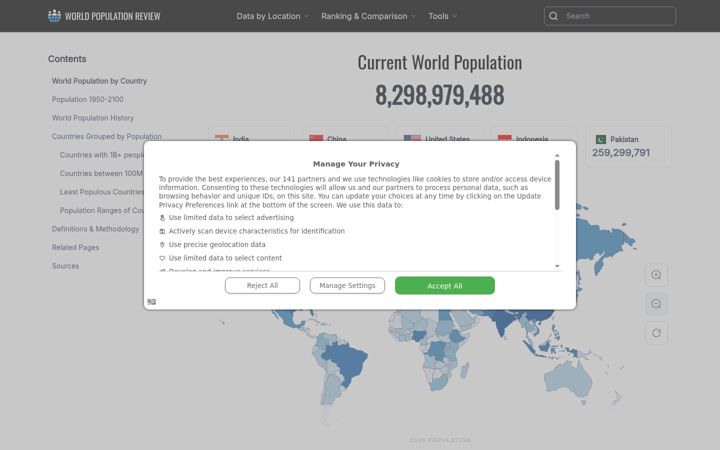Viewport: 720px width, 450px height.
Task: Click the Search input field
Action: (610, 16)
